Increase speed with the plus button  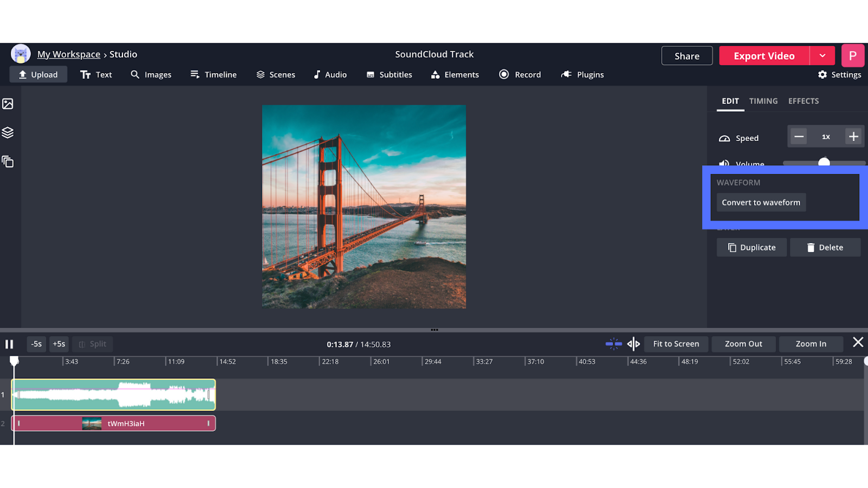coord(853,137)
